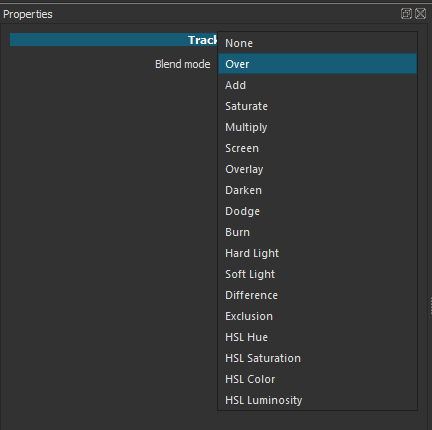Select None blend mode
This screenshot has height=430, width=432.
(x=317, y=43)
